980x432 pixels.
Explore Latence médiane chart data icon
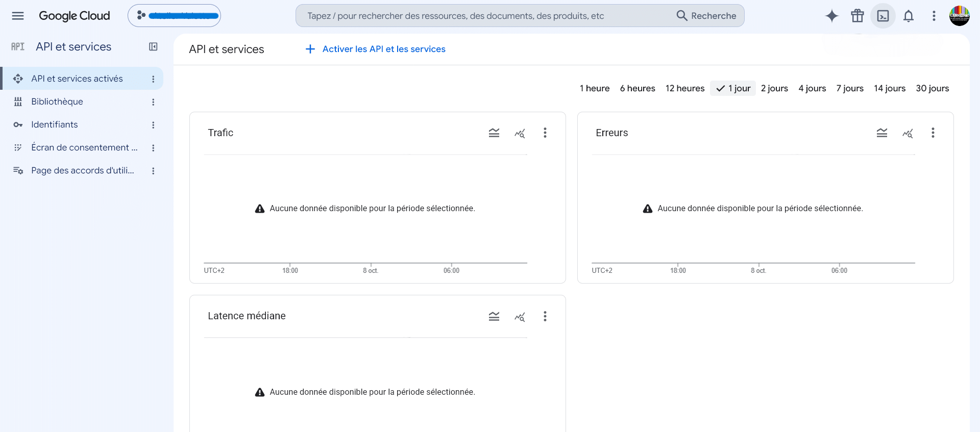(x=520, y=316)
